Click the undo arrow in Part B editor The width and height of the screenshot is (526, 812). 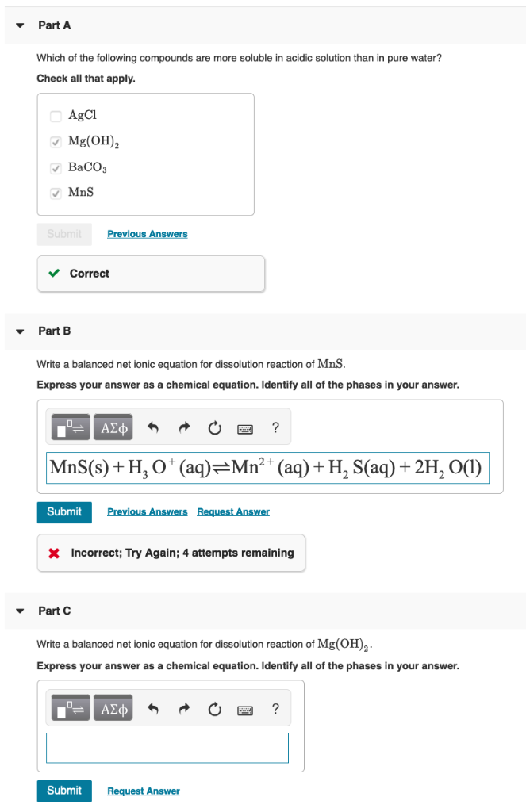155,427
